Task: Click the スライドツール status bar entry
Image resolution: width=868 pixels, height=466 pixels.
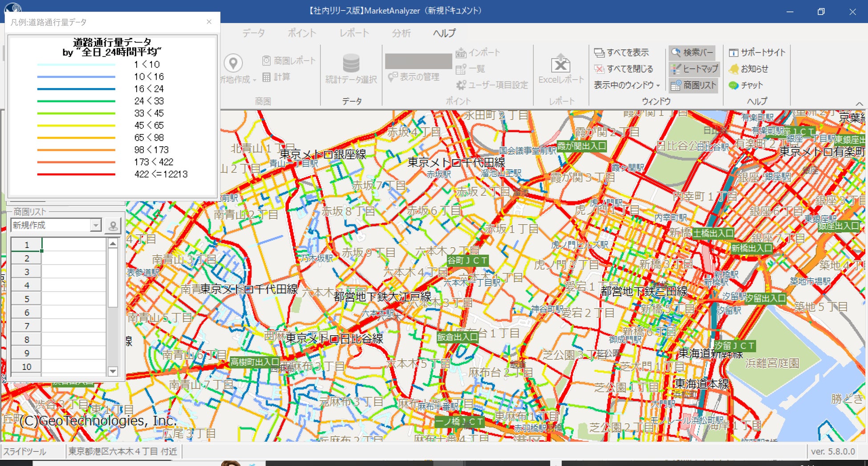Action: pos(25,452)
